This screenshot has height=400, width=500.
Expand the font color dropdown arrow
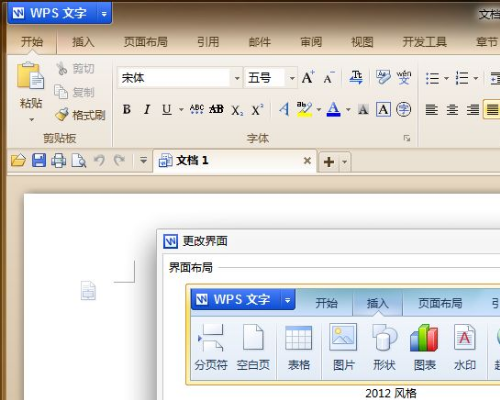click(x=348, y=109)
